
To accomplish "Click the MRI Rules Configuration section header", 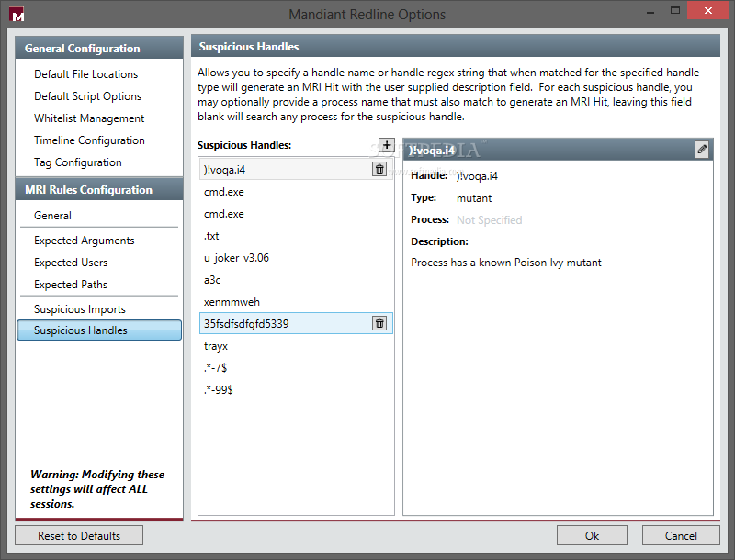I will 99,190.
